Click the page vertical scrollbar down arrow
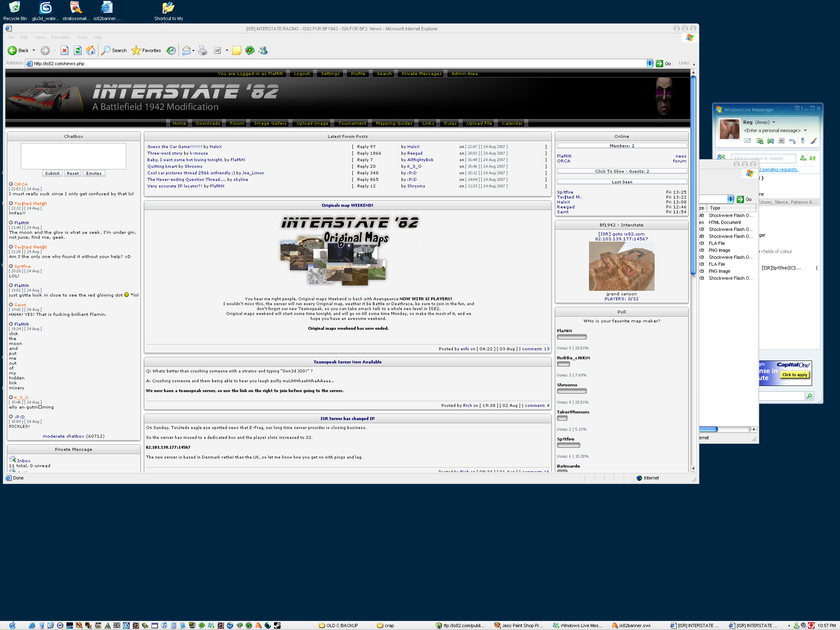The width and height of the screenshot is (840, 630). [x=693, y=468]
